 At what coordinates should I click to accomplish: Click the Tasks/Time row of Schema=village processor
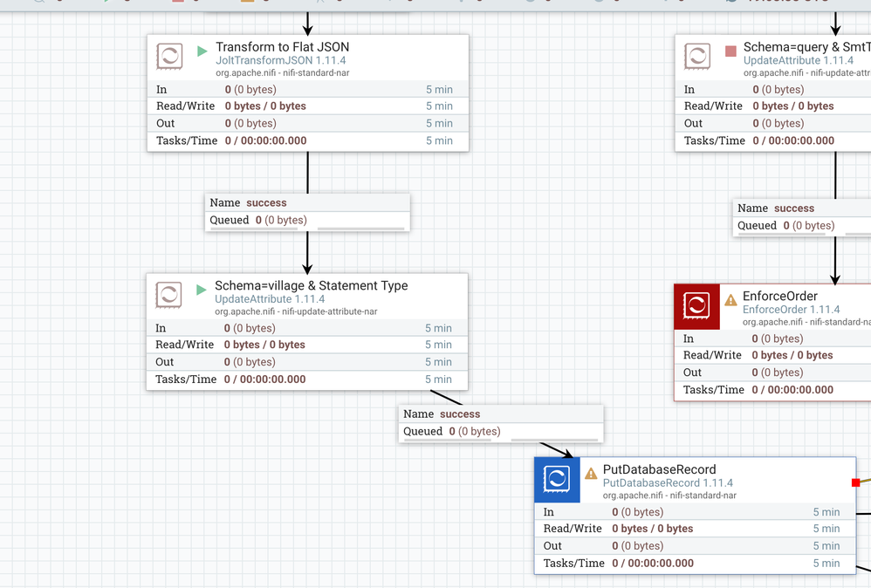307,379
